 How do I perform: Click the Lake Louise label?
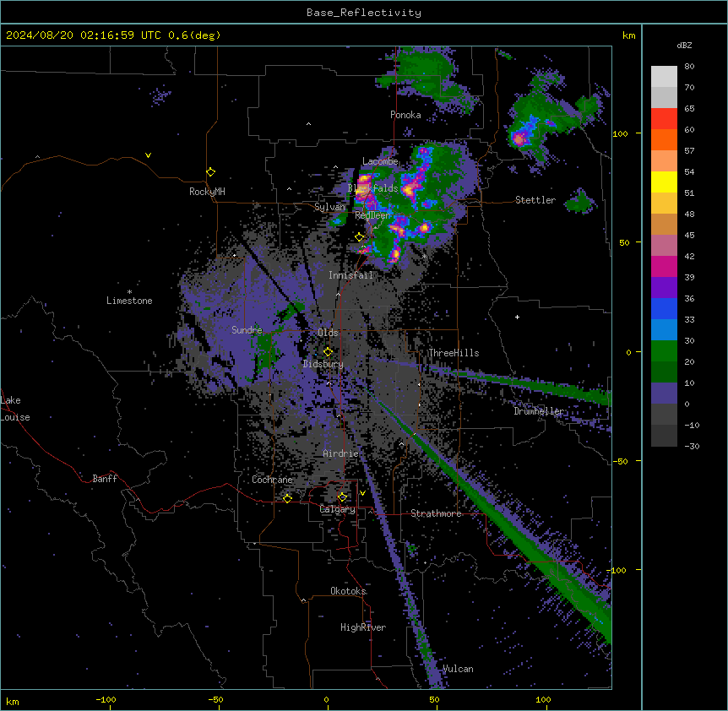(x=15, y=409)
